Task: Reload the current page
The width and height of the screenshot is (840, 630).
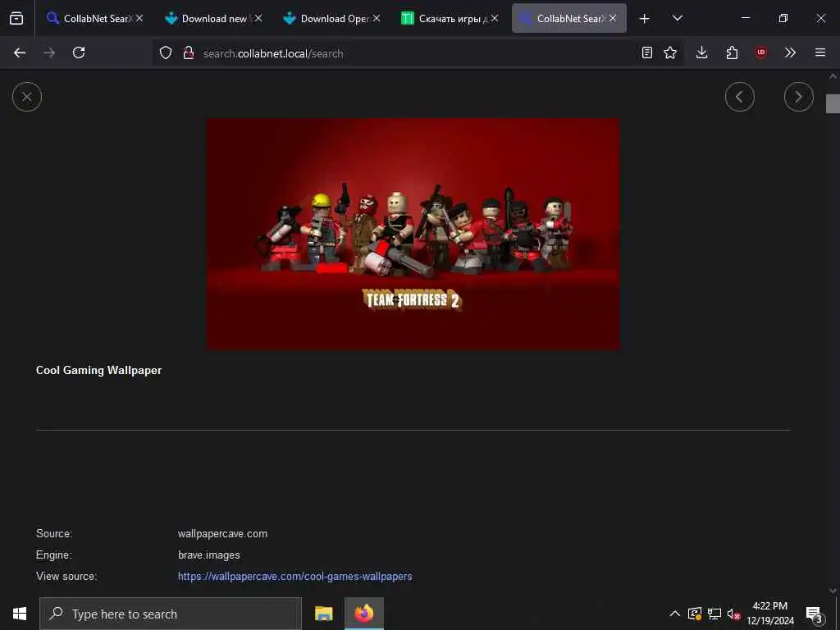Action: tap(79, 52)
